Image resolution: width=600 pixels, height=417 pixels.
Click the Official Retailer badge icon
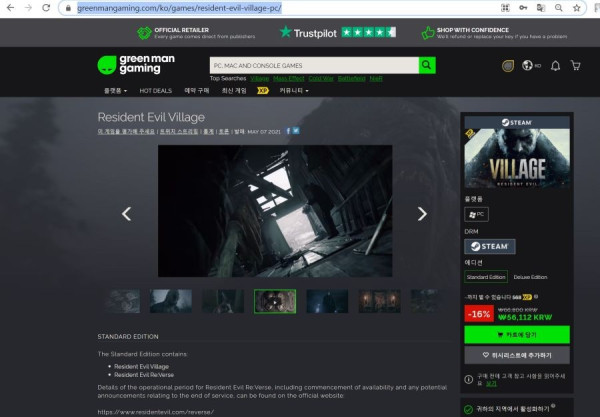(x=144, y=33)
